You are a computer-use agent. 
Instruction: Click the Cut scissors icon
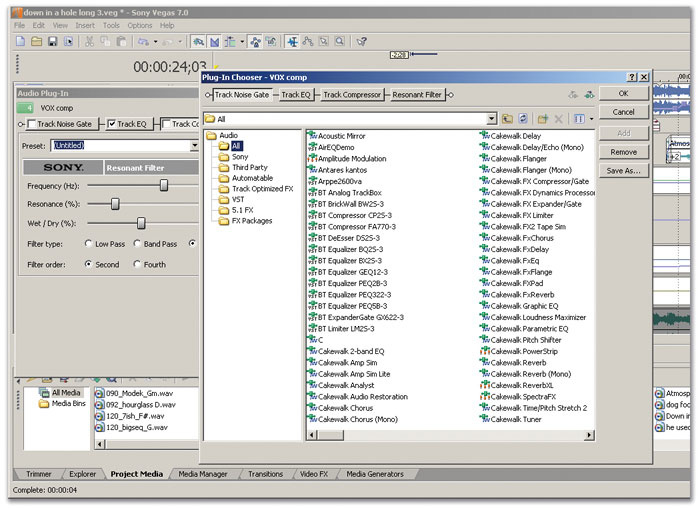89,42
